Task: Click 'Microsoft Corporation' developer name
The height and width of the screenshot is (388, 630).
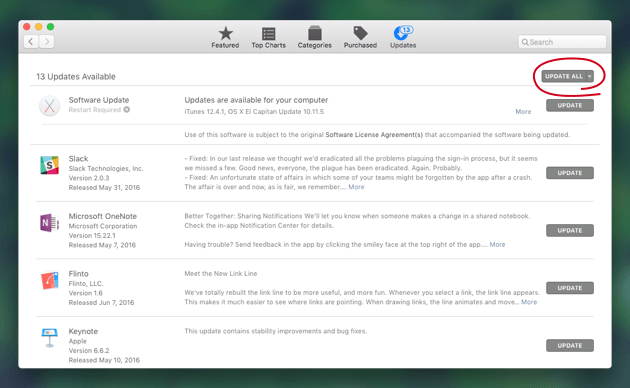Action: 103,226
